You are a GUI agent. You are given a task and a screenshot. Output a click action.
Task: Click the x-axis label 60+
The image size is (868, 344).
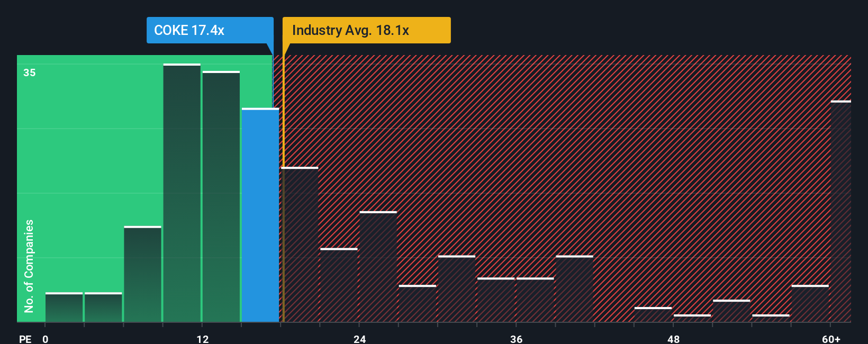[x=831, y=339]
